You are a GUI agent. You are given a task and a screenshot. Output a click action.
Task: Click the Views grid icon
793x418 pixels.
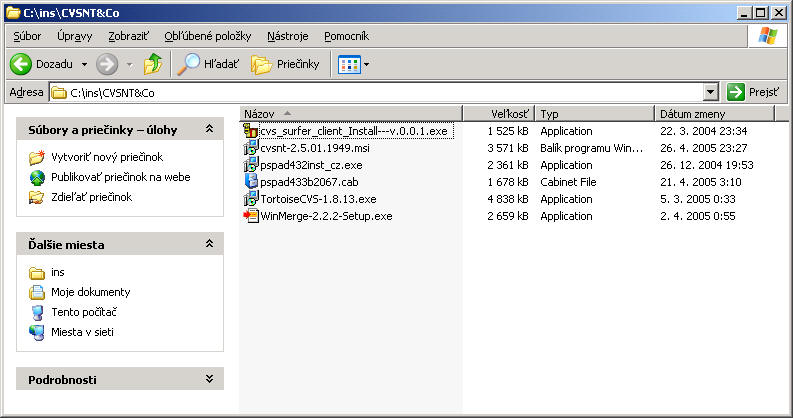[349, 64]
